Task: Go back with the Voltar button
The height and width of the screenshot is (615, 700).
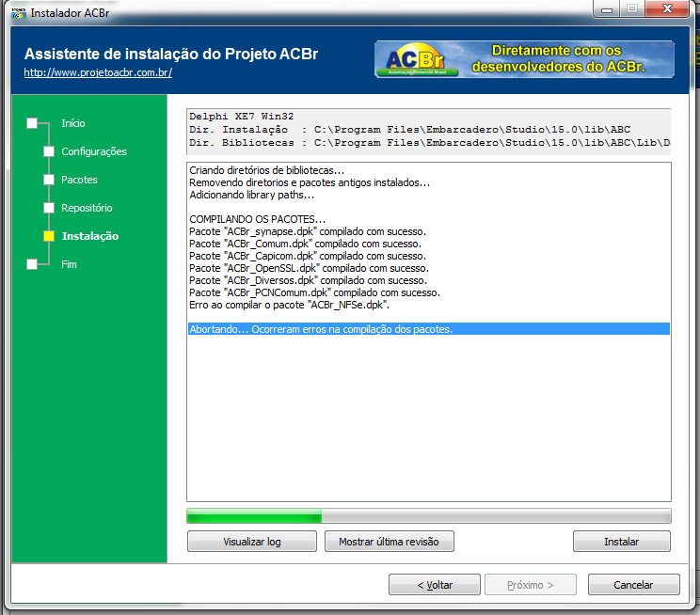Action: pos(435,585)
